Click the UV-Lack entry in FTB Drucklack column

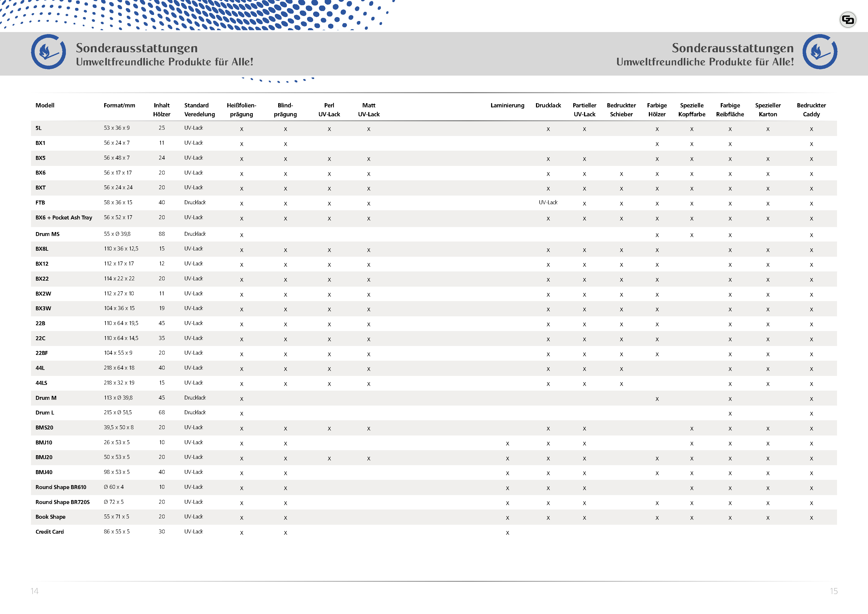coord(548,203)
